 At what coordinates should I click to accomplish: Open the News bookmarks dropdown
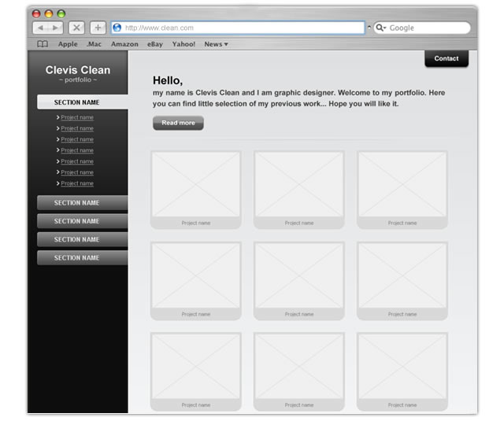(216, 44)
